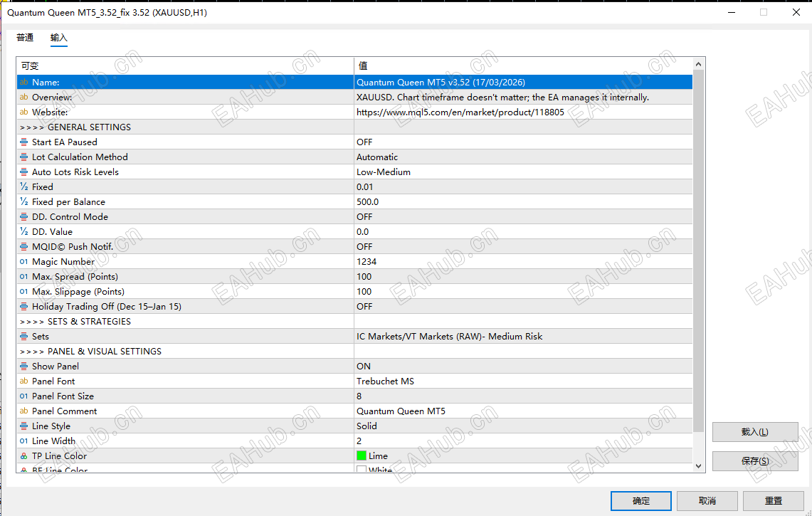Image resolution: width=812 pixels, height=516 pixels.
Task: Click the string-type icon beside Name:
Action: 23,83
